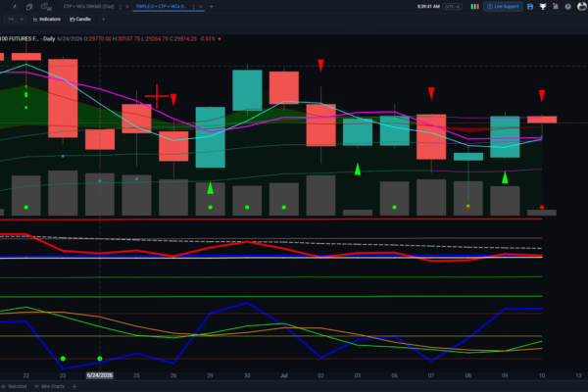This screenshot has width=588, height=392.
Task: Select red sell arrow above July 10 candle
Action: pyautogui.click(x=542, y=95)
